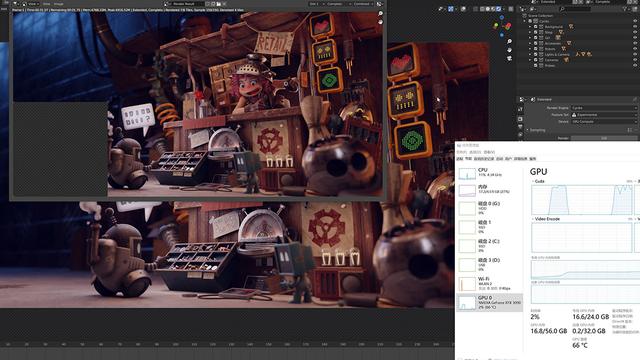Click the viewport zoom magnifier icon
Viewport: 640px width, 360px height.
(x=509, y=42)
